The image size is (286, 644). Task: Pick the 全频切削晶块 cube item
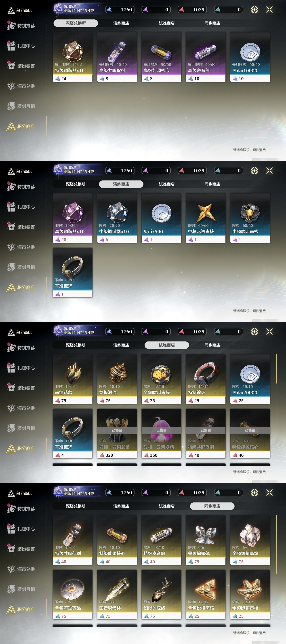tap(250, 540)
